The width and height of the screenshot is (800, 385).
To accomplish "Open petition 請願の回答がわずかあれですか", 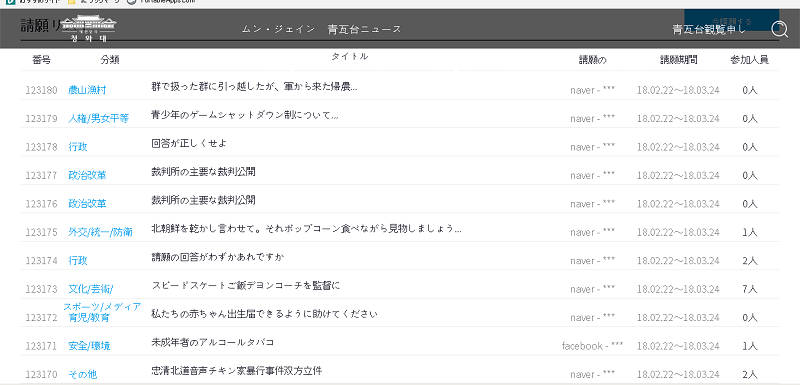I will pyautogui.click(x=217, y=258).
